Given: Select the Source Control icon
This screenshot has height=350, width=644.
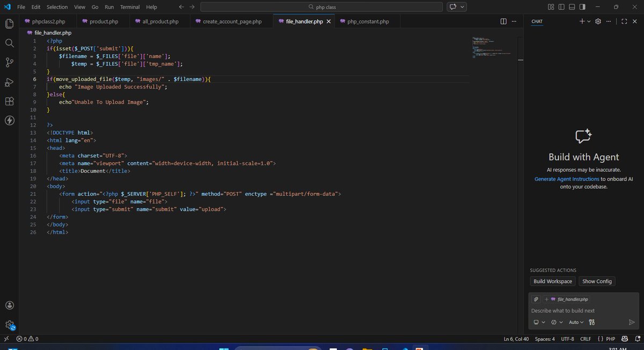Looking at the screenshot, I should point(9,62).
